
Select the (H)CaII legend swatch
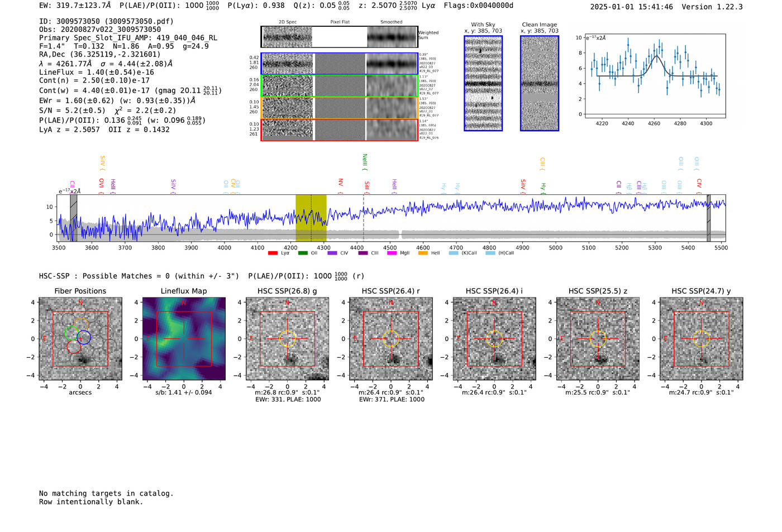pyautogui.click(x=490, y=253)
